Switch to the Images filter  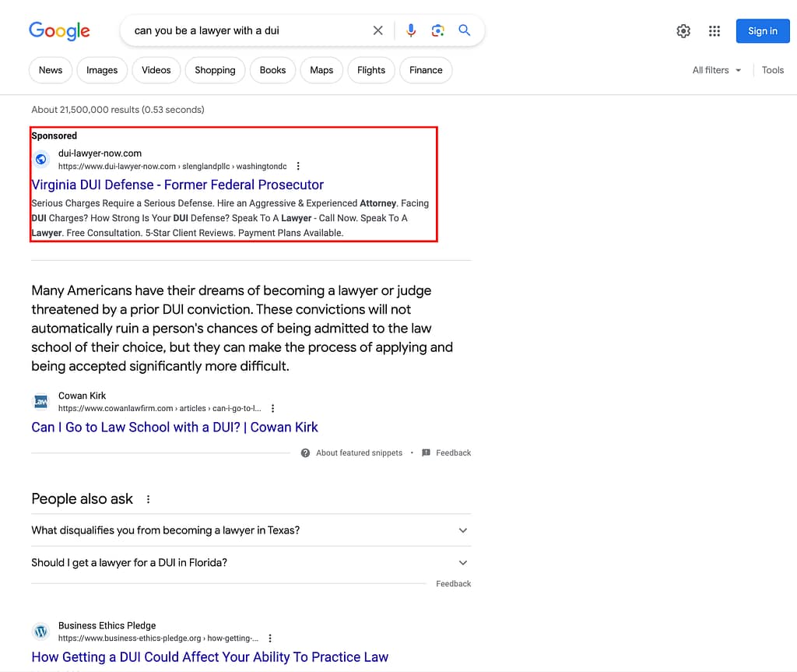click(x=102, y=70)
